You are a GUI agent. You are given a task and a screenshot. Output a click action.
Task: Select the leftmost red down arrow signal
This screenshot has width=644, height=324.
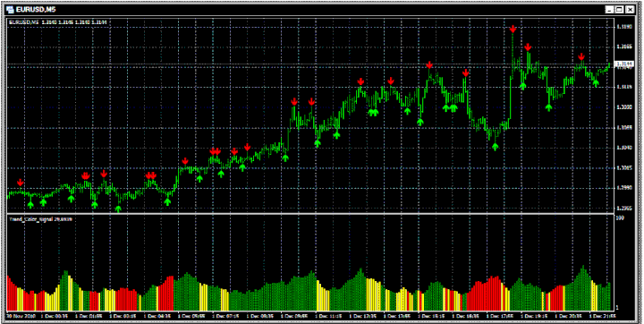coord(20,183)
